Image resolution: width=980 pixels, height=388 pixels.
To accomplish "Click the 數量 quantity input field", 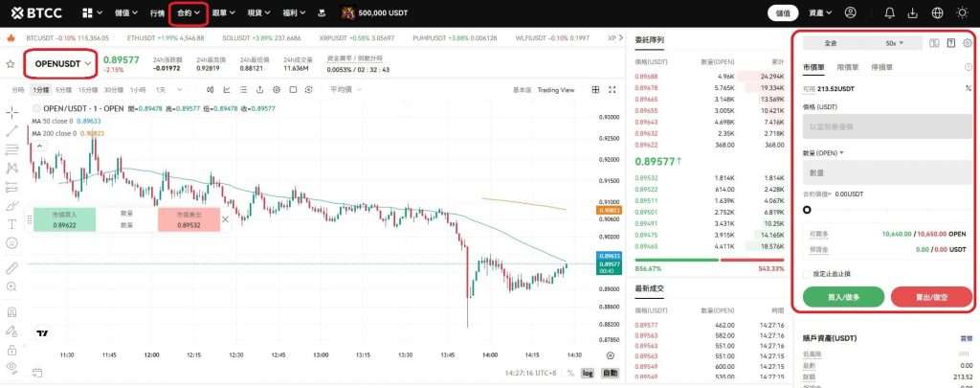I will point(885,172).
